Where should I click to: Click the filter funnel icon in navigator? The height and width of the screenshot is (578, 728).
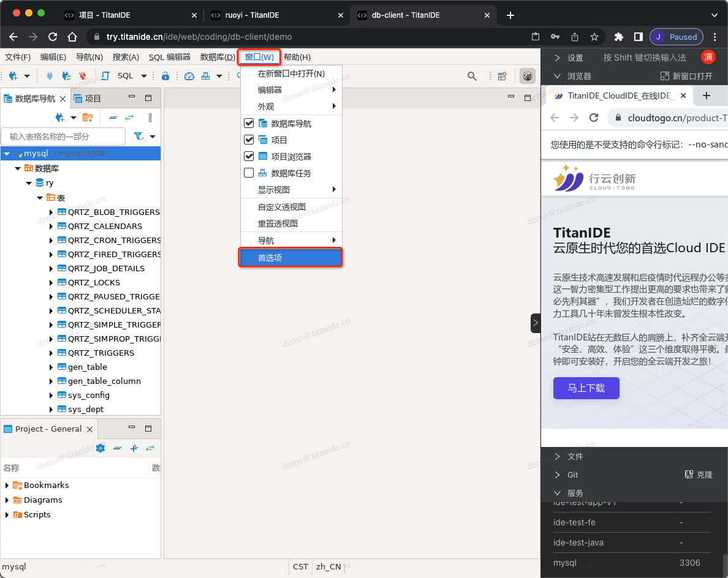pyautogui.click(x=138, y=137)
